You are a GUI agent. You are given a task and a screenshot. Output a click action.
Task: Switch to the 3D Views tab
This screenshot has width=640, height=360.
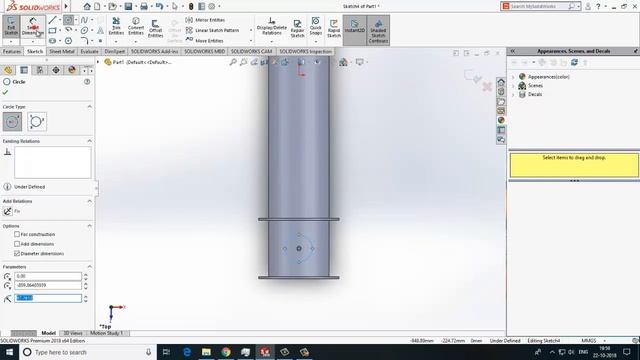point(73,333)
